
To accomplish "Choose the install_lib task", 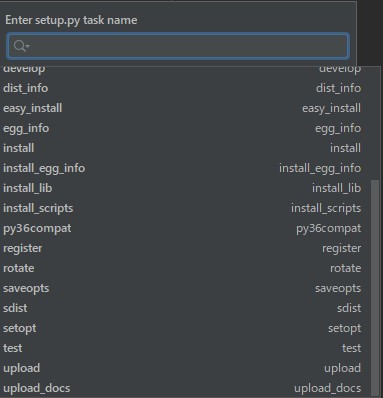I will tap(185, 188).
